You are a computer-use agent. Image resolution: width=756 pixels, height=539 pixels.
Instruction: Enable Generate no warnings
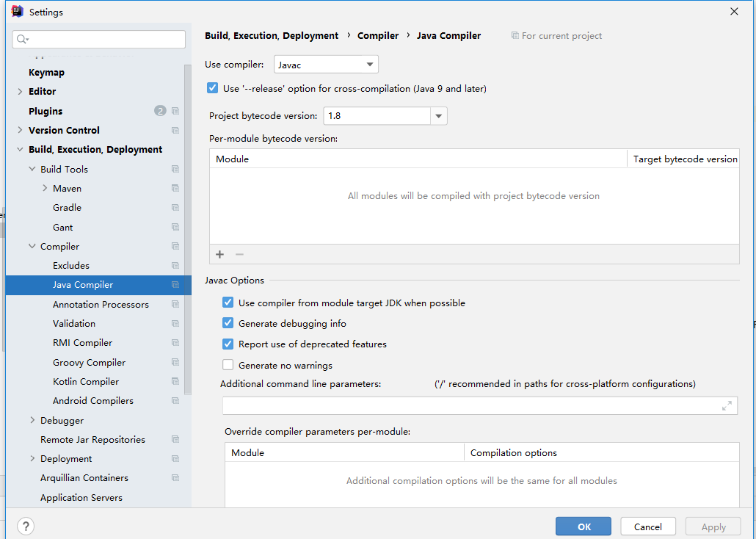tap(228, 365)
